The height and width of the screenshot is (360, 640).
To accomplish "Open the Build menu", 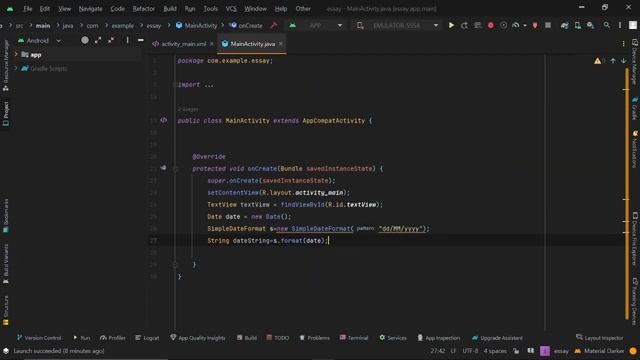I will pyautogui.click(x=170, y=9).
